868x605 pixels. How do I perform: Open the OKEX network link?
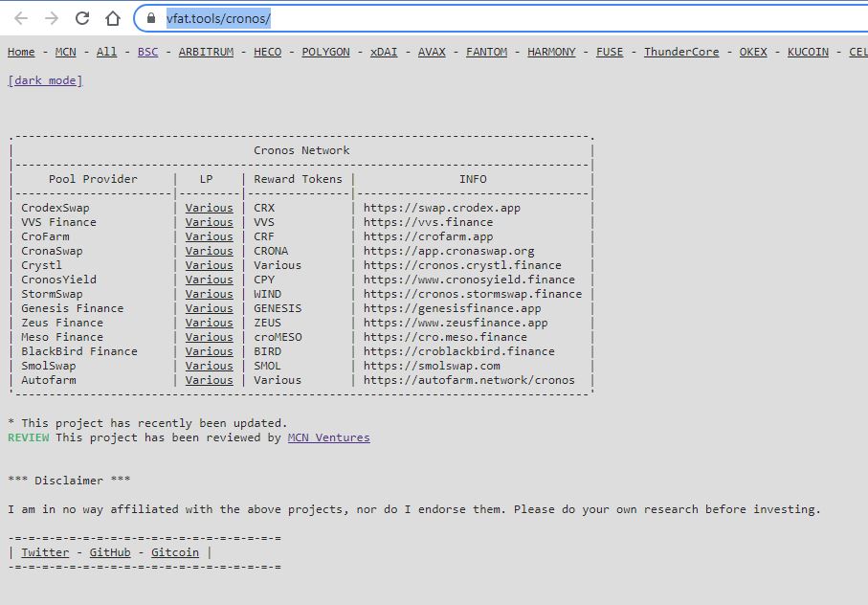753,52
